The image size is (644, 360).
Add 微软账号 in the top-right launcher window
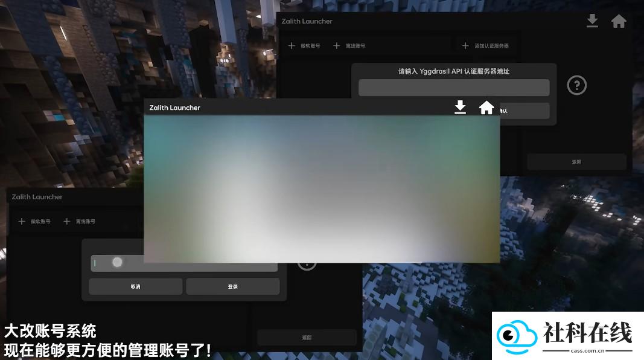(x=304, y=46)
